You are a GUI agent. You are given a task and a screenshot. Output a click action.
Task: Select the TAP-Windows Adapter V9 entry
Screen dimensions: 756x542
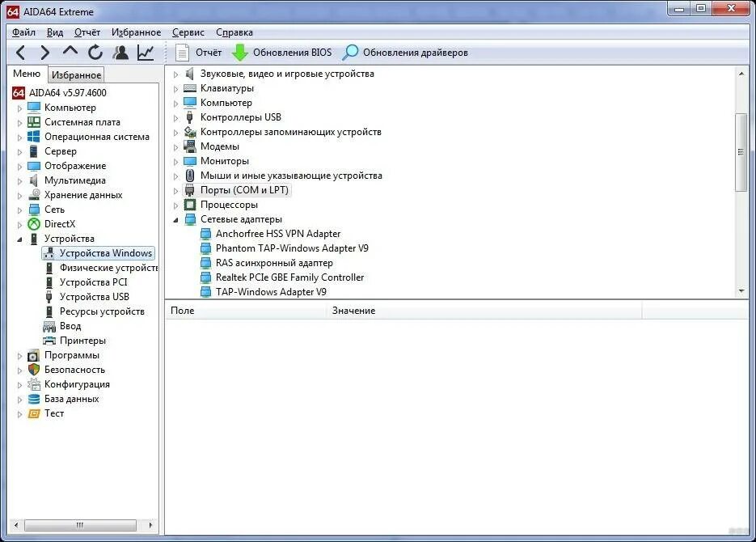coord(271,292)
